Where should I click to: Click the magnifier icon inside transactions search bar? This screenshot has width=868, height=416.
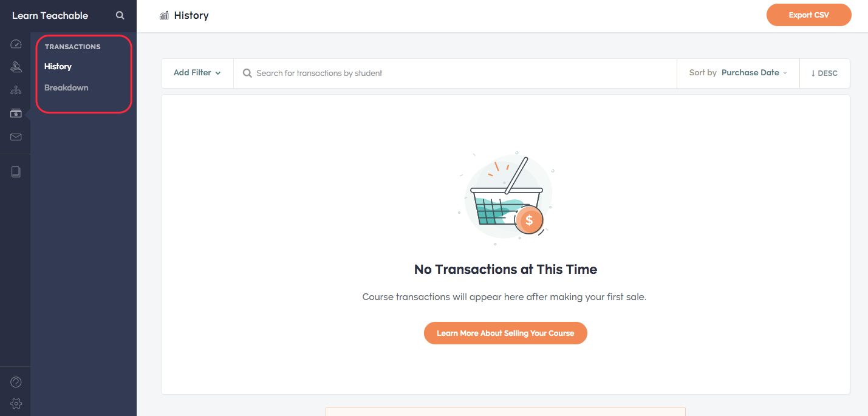(x=247, y=73)
